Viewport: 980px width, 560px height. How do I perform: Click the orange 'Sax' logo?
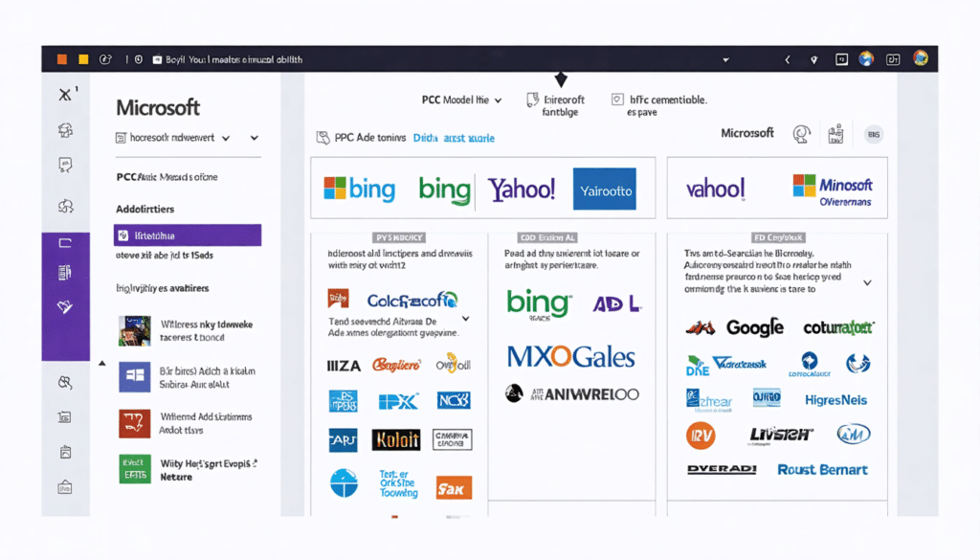pyautogui.click(x=453, y=488)
